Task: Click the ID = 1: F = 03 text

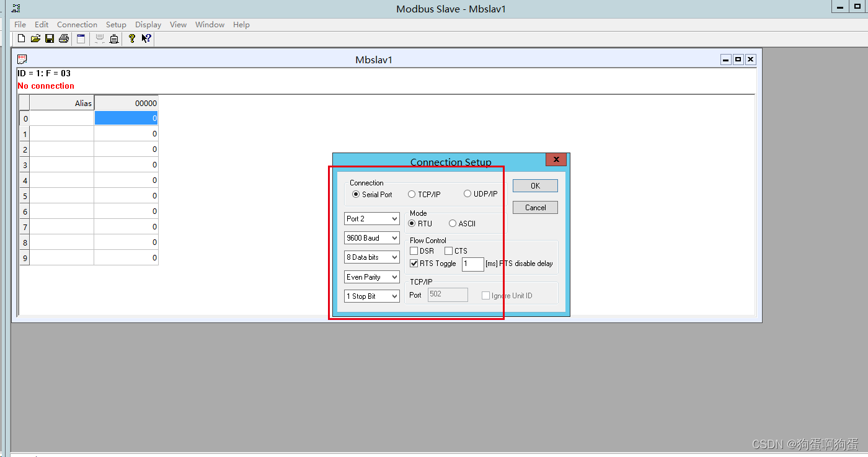Action: pos(44,73)
